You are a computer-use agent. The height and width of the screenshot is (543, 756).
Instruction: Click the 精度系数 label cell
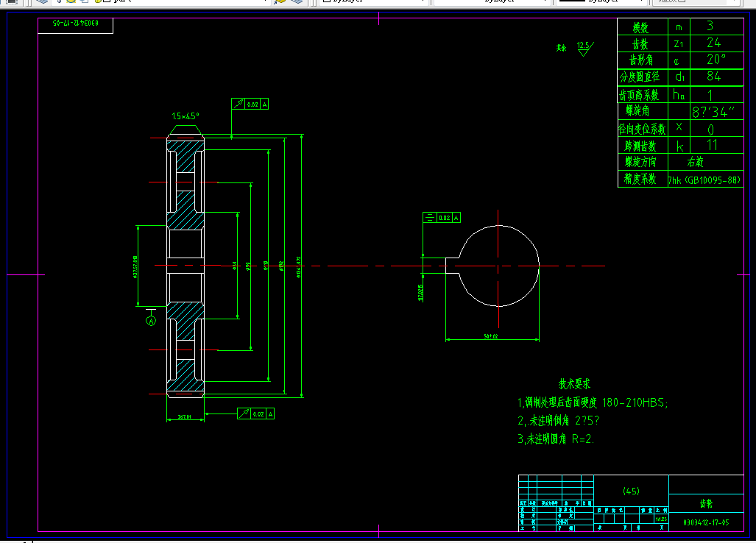point(642,179)
